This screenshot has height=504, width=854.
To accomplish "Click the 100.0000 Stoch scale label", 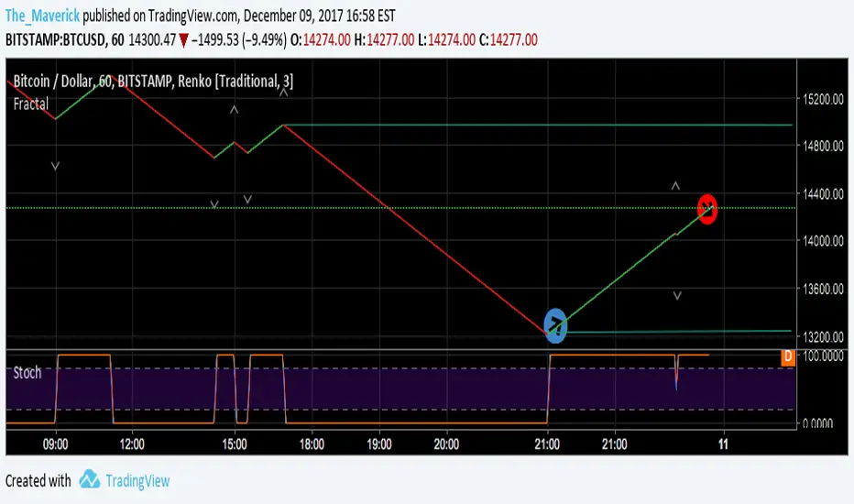I will [x=823, y=356].
